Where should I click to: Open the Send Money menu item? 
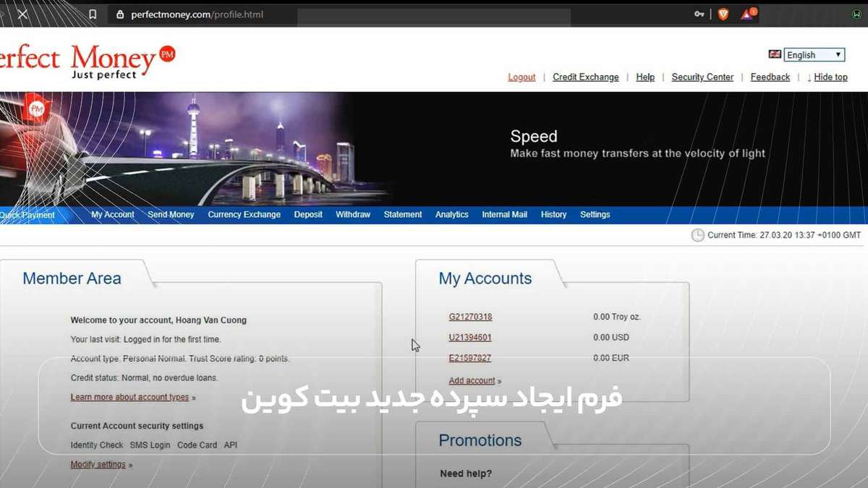171,215
